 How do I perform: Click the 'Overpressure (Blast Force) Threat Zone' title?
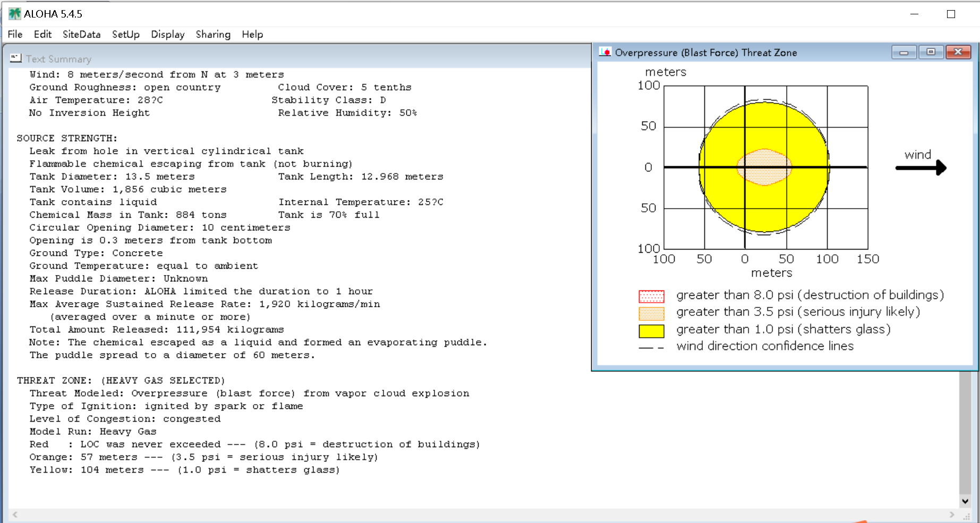(x=706, y=53)
